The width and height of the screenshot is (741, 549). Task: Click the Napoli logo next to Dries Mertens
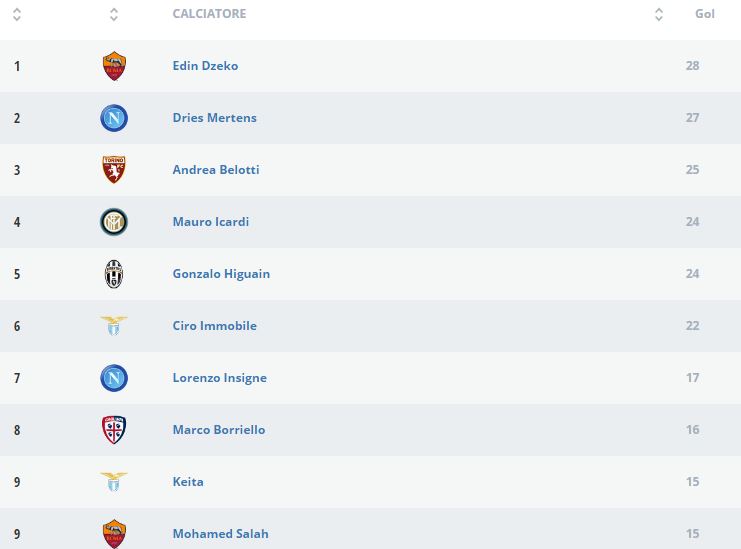click(114, 118)
